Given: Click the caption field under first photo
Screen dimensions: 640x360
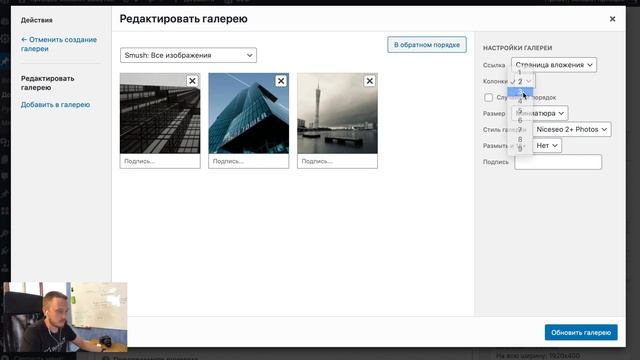Looking at the screenshot, I should pyautogui.click(x=160, y=161).
